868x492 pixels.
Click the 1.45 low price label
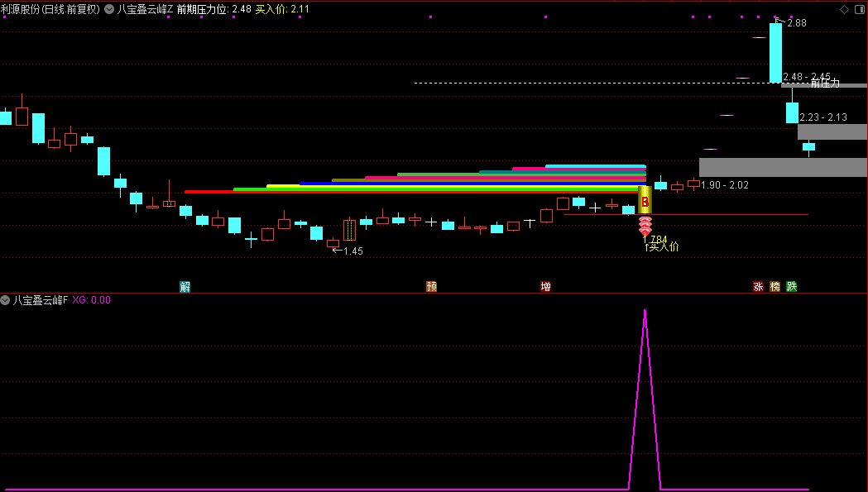[x=353, y=251]
